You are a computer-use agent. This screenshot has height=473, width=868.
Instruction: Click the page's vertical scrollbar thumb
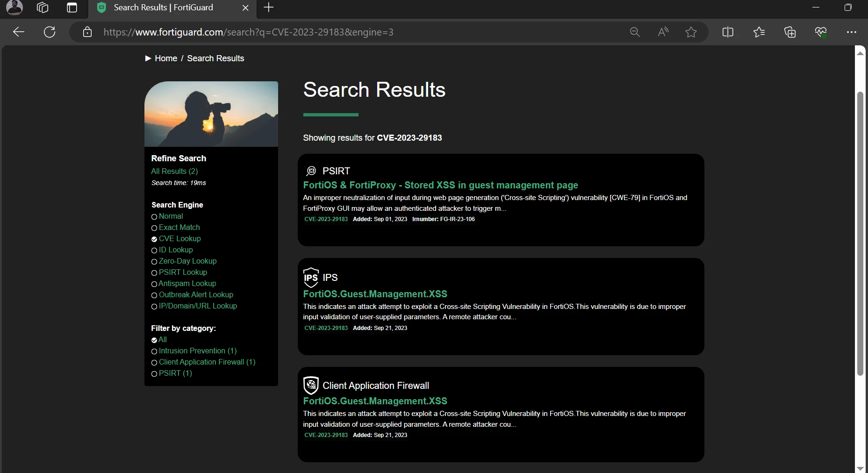point(860,234)
